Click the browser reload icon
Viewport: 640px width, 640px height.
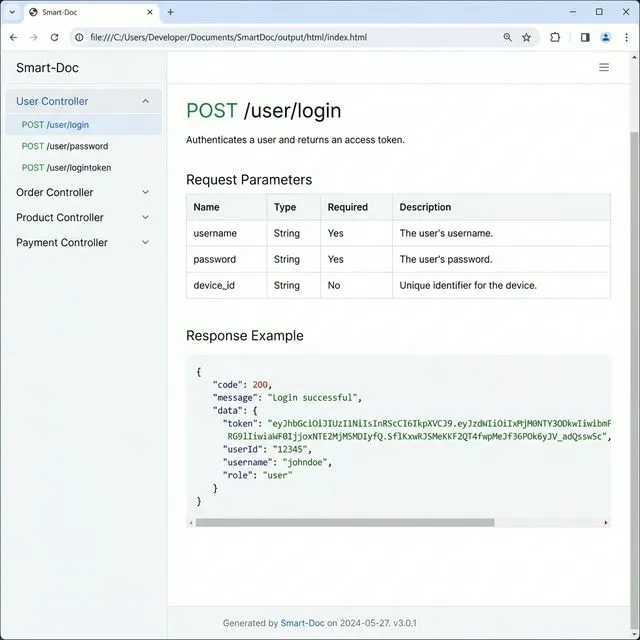pyautogui.click(x=56, y=37)
